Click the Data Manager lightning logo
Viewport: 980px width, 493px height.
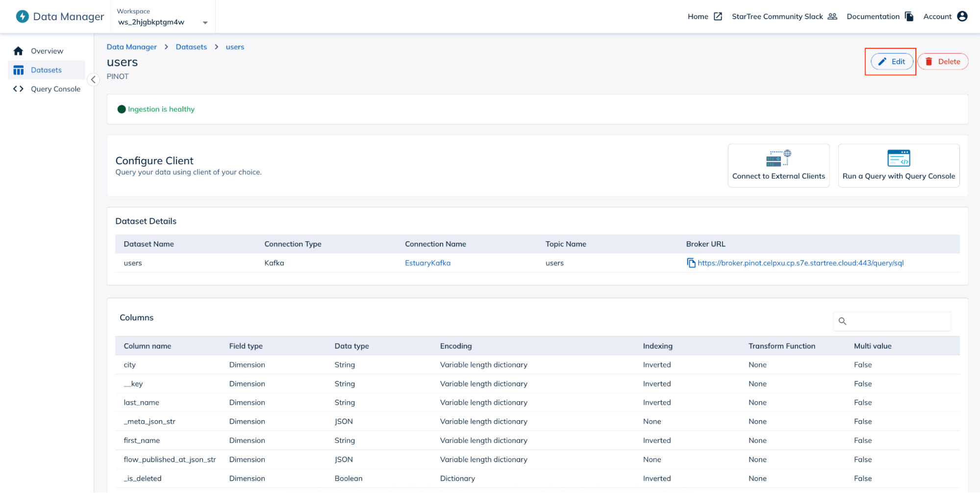(23, 16)
